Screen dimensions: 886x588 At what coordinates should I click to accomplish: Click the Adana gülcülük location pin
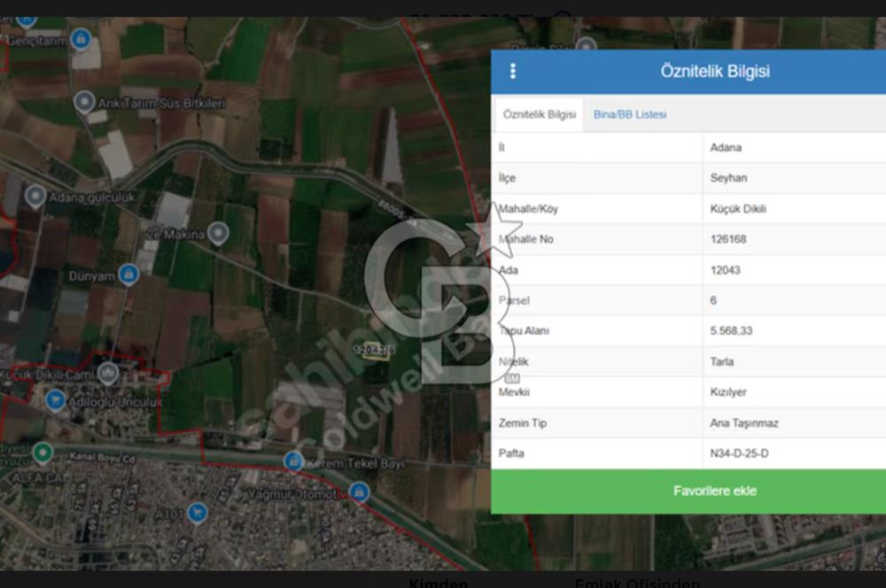(x=35, y=196)
